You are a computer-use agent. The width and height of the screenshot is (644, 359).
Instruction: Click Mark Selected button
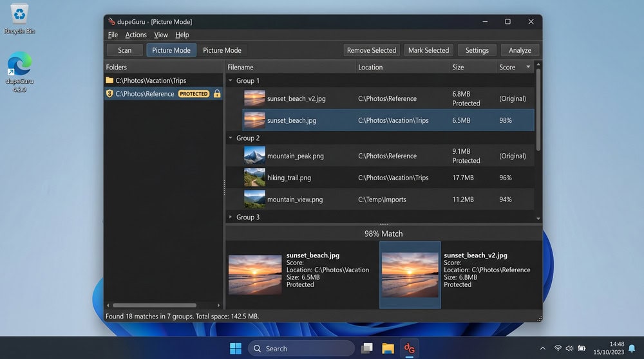click(428, 50)
